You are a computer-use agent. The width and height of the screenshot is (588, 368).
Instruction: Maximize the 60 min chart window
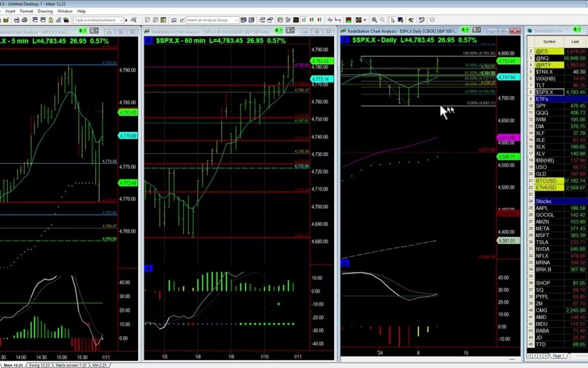[317, 32]
